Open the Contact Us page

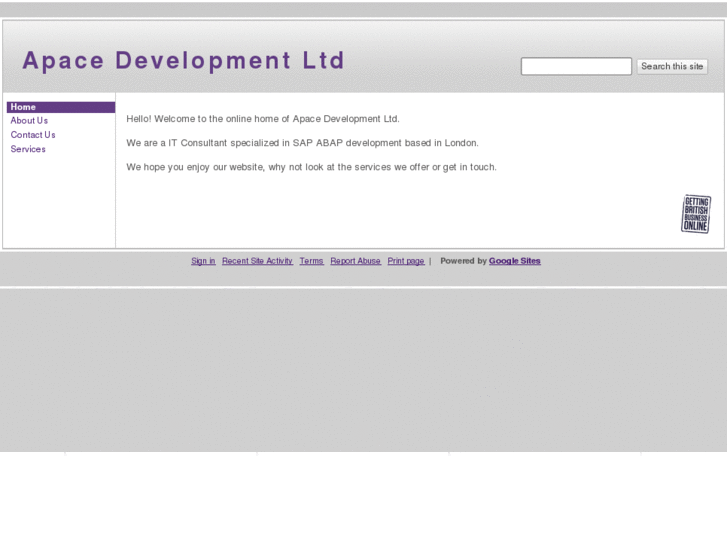33,135
